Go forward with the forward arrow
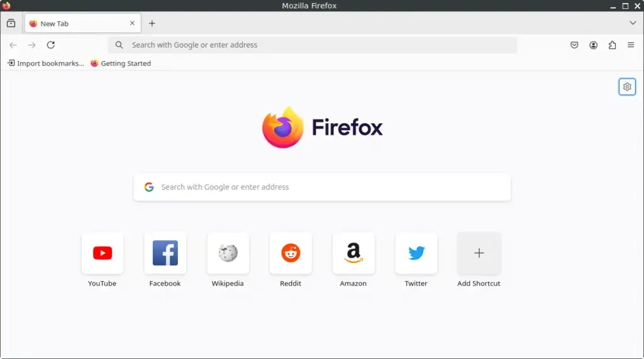 coord(31,45)
